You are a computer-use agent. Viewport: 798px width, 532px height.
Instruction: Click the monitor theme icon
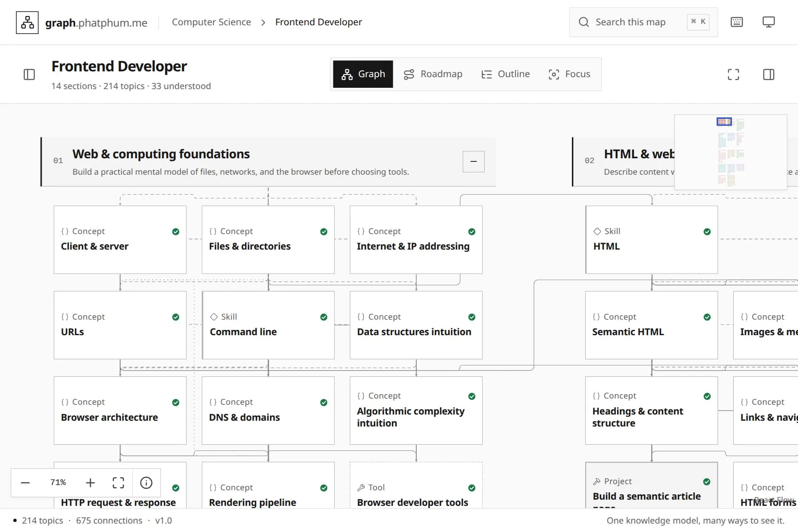(768, 22)
